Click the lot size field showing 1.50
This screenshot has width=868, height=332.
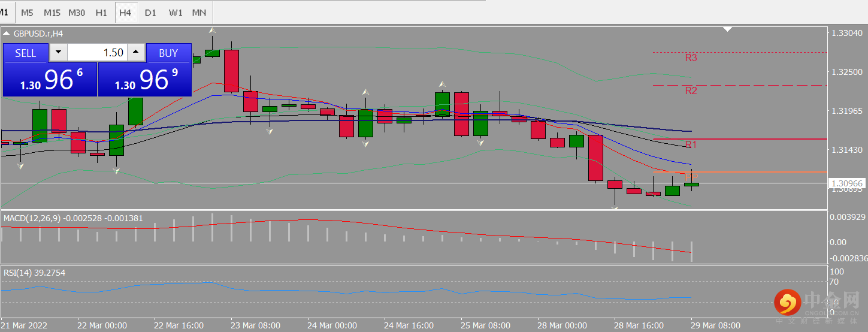pos(97,53)
